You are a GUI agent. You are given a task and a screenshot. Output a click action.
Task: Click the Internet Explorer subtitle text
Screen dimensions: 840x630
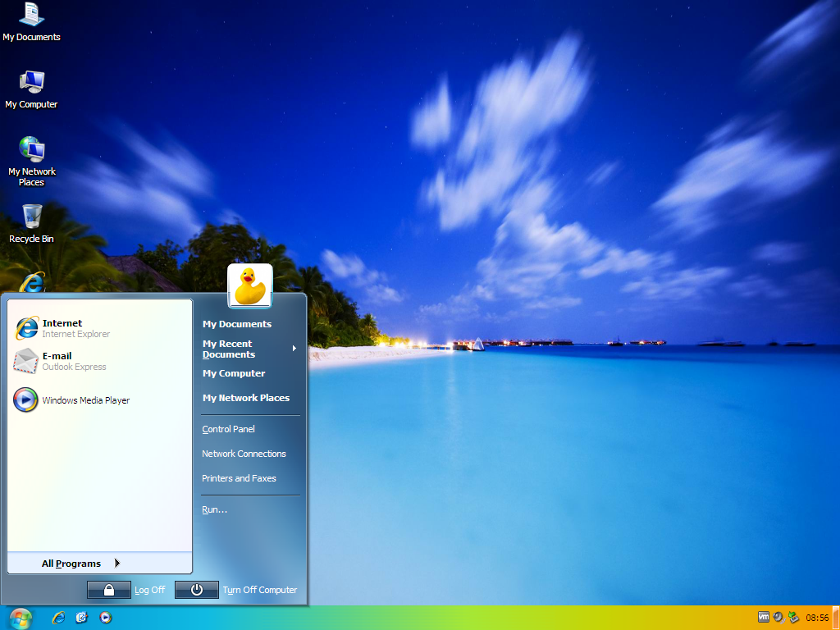tap(76, 334)
